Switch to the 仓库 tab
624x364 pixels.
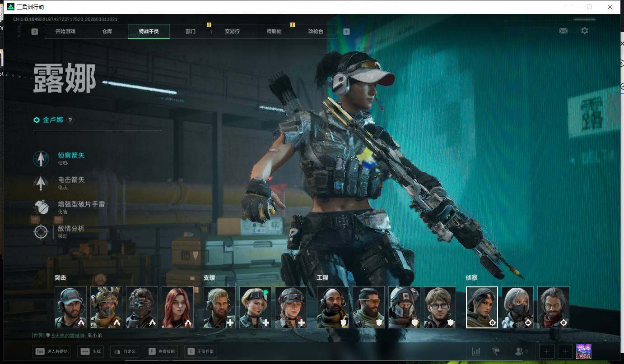pos(107,32)
